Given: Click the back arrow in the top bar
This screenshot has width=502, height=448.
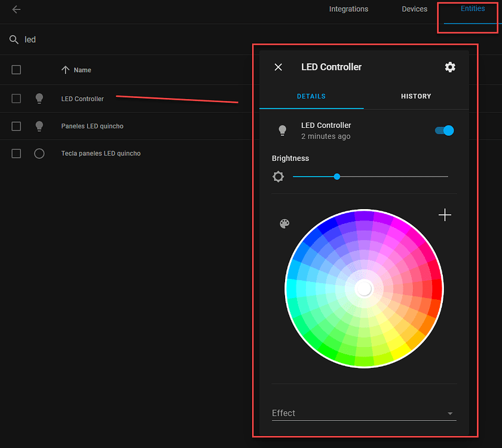Looking at the screenshot, I should point(16,10).
